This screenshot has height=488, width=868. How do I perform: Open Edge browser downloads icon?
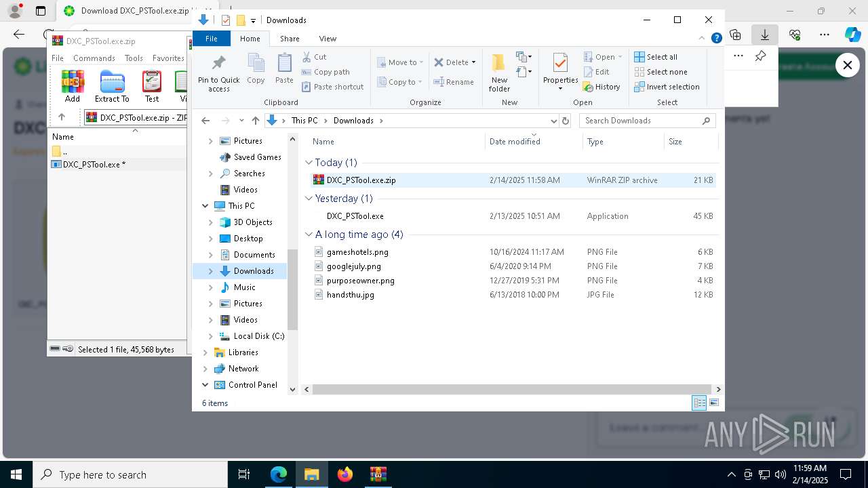(765, 35)
